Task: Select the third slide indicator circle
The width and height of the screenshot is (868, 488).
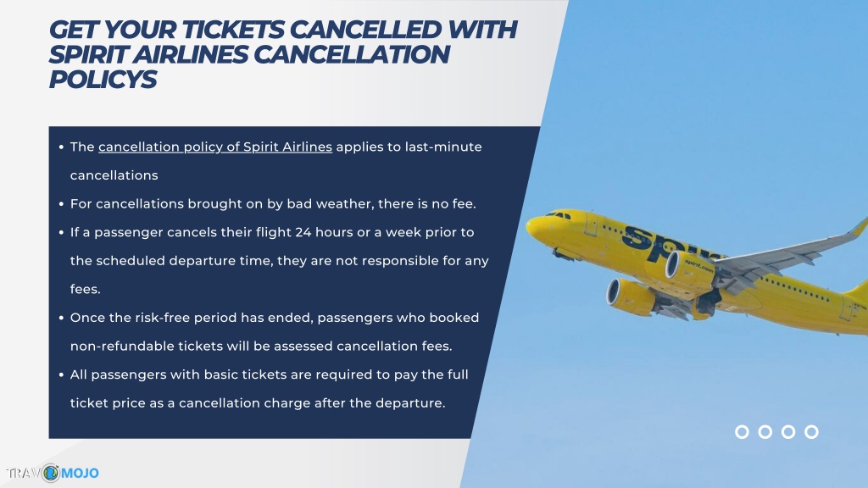Action: coord(788,431)
